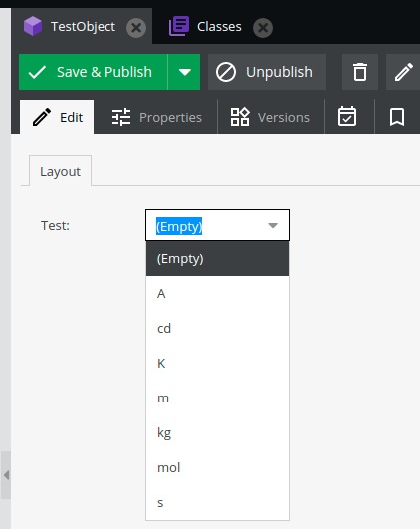
Task: Close the Classes tab
Action: [263, 27]
